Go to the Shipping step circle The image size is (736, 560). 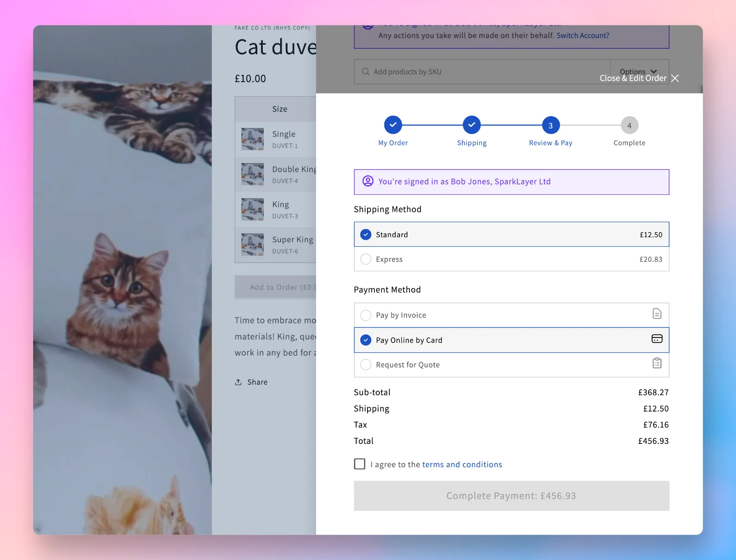click(x=472, y=125)
